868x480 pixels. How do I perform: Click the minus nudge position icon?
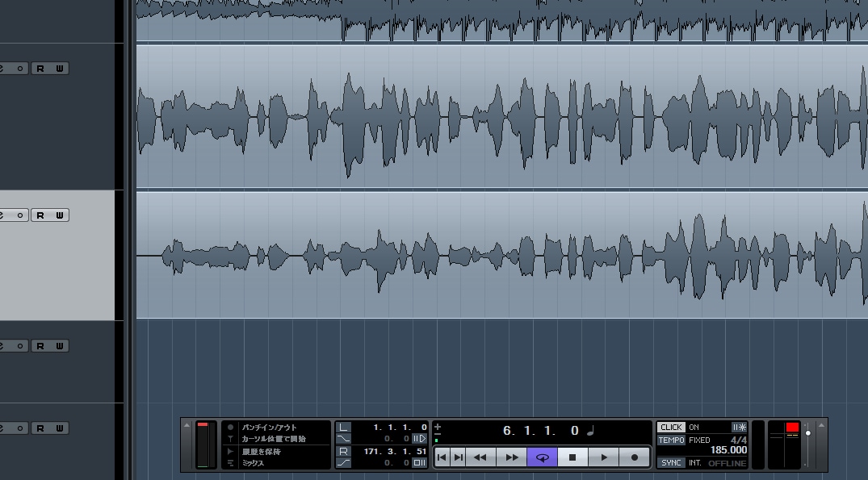point(438,435)
